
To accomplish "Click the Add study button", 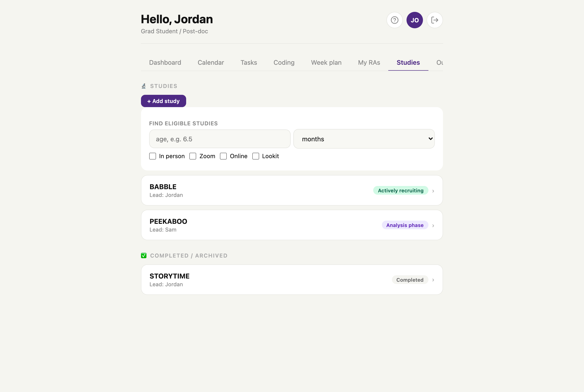I will click(163, 101).
